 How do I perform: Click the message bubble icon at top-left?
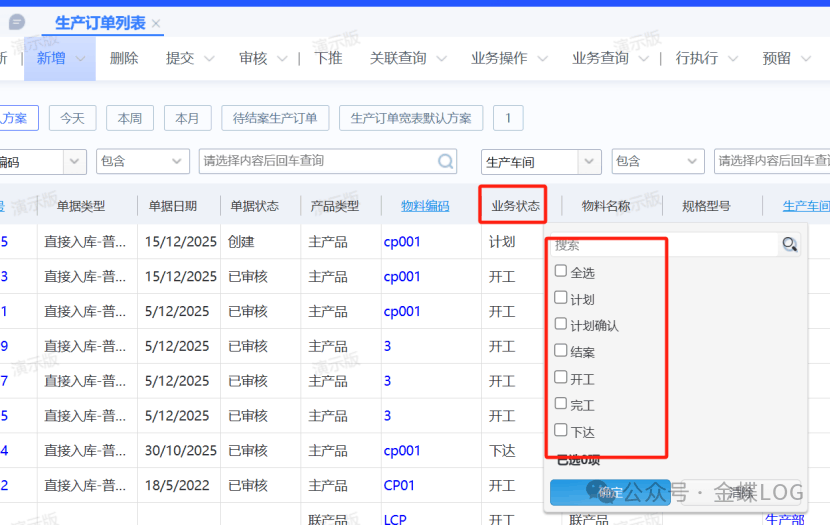click(17, 22)
